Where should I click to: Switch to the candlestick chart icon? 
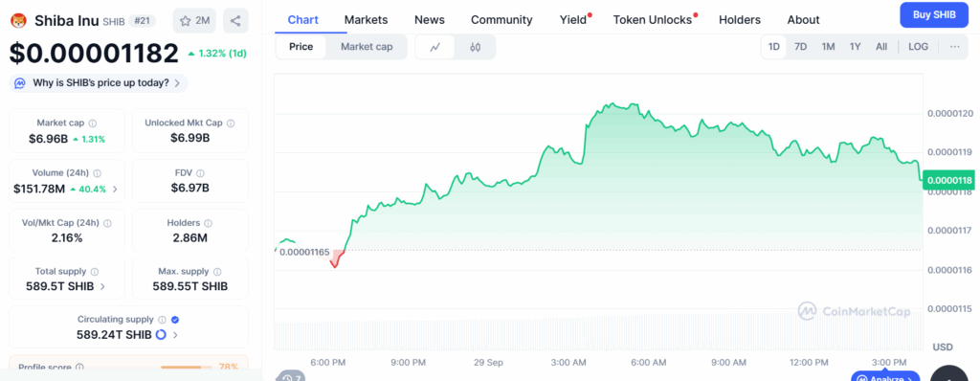click(x=475, y=47)
